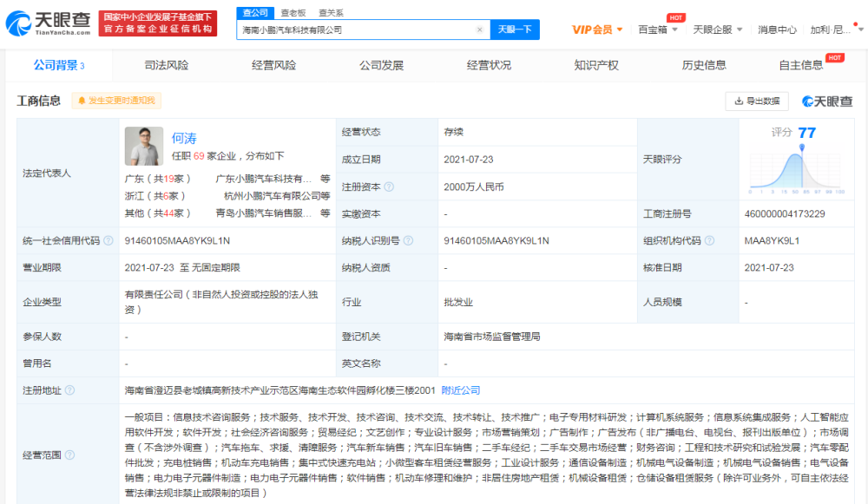
Task: Click the × icon to clear search box
Action: pyautogui.click(x=480, y=29)
